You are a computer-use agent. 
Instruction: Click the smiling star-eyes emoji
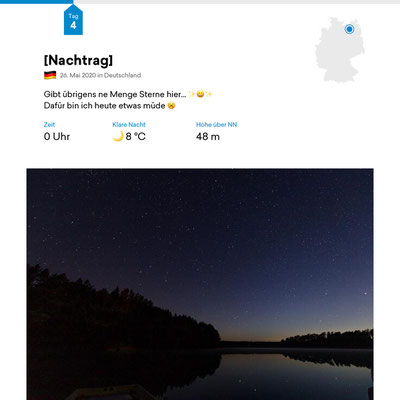point(200,94)
